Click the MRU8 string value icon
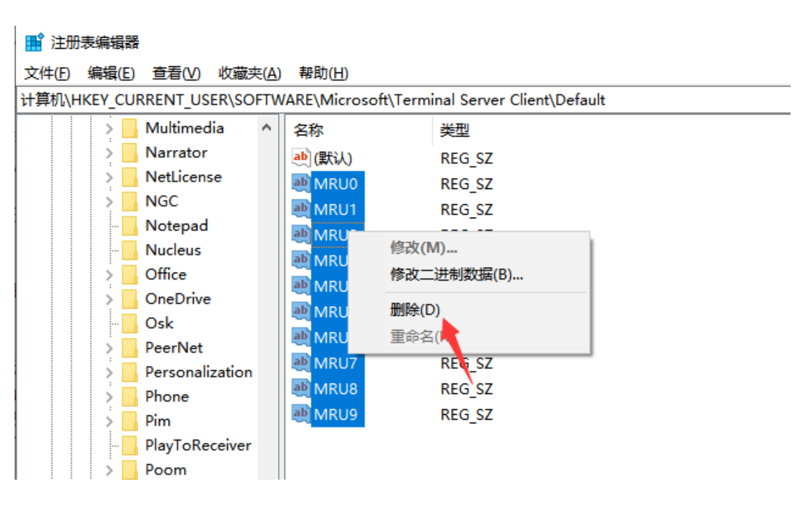794x532 pixels. pyautogui.click(x=301, y=388)
